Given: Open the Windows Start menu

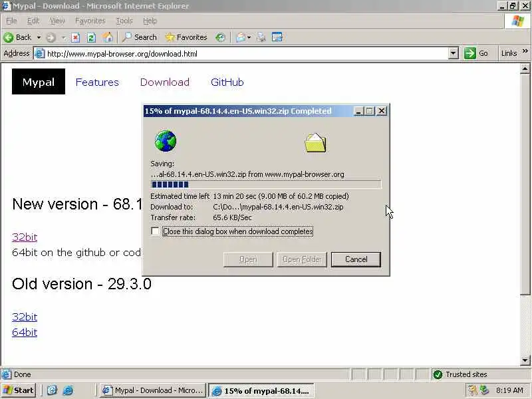Looking at the screenshot, I should pyautogui.click(x=19, y=390).
